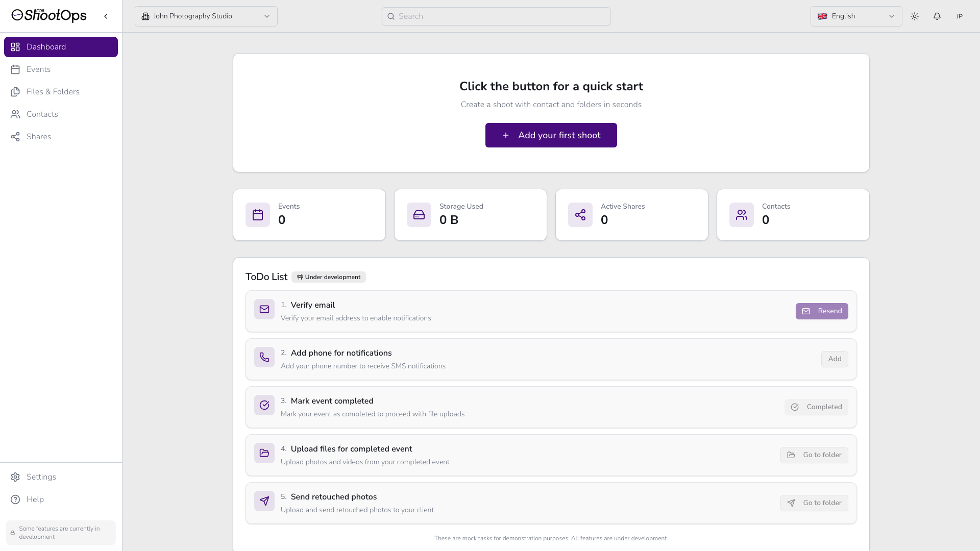Open Shares from the sidebar

(38, 137)
